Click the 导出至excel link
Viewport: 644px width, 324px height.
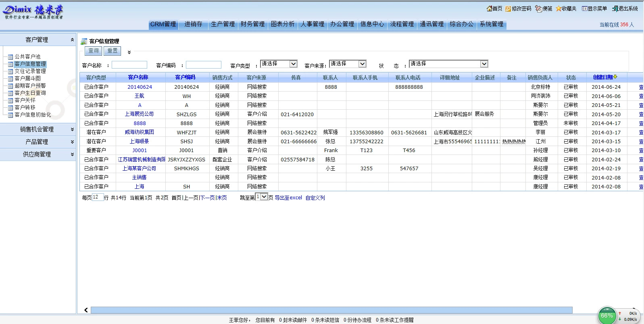pos(288,198)
